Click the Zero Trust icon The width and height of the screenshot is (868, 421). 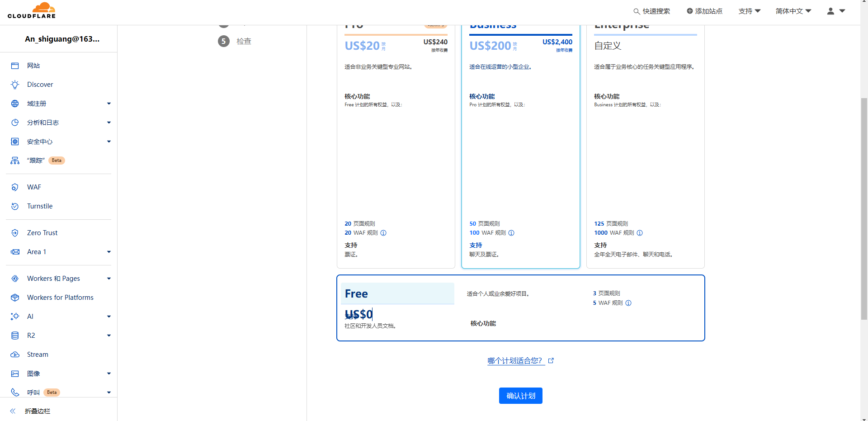pyautogui.click(x=15, y=233)
